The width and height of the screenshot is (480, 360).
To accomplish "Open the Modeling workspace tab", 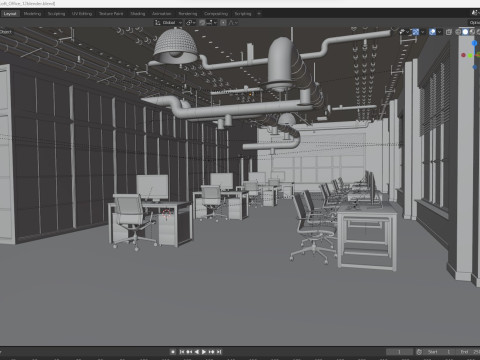I will (32, 14).
